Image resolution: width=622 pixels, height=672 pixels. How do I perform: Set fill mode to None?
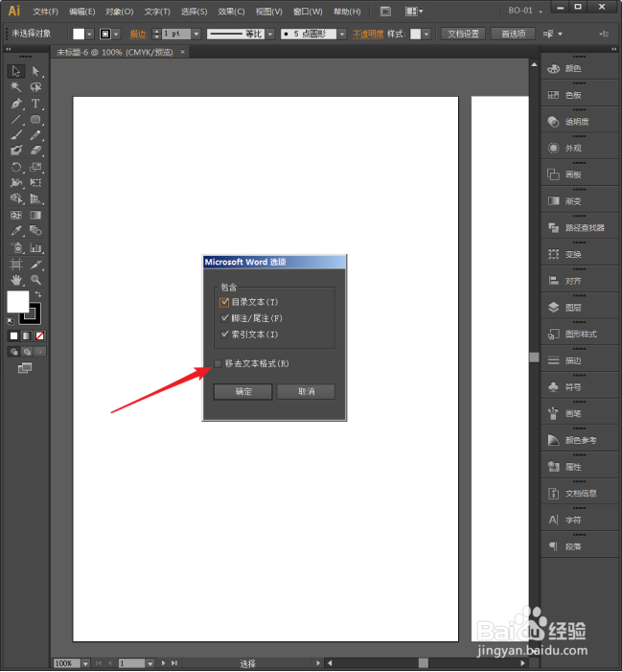(39, 336)
